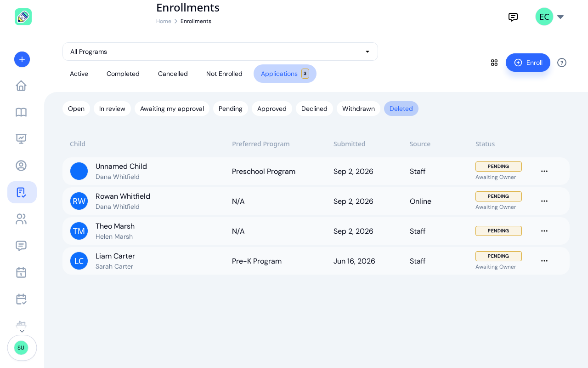Open the help question mark icon
The height and width of the screenshot is (368, 588).
pyautogui.click(x=562, y=63)
